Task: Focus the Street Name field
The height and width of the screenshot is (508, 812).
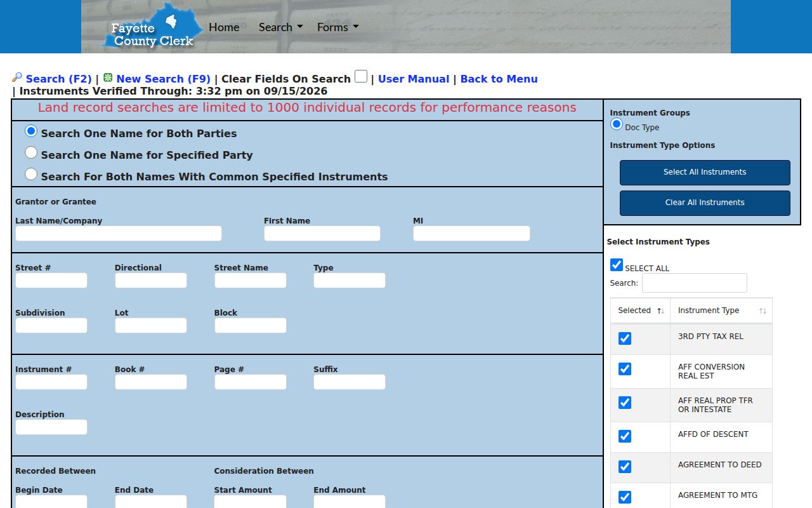Action: click(251, 280)
